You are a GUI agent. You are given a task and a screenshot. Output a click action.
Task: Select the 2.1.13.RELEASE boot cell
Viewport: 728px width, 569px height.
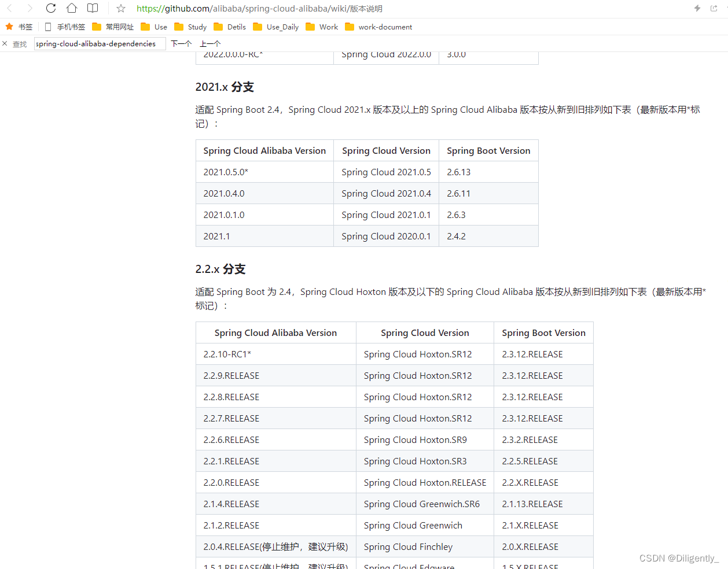point(543,504)
